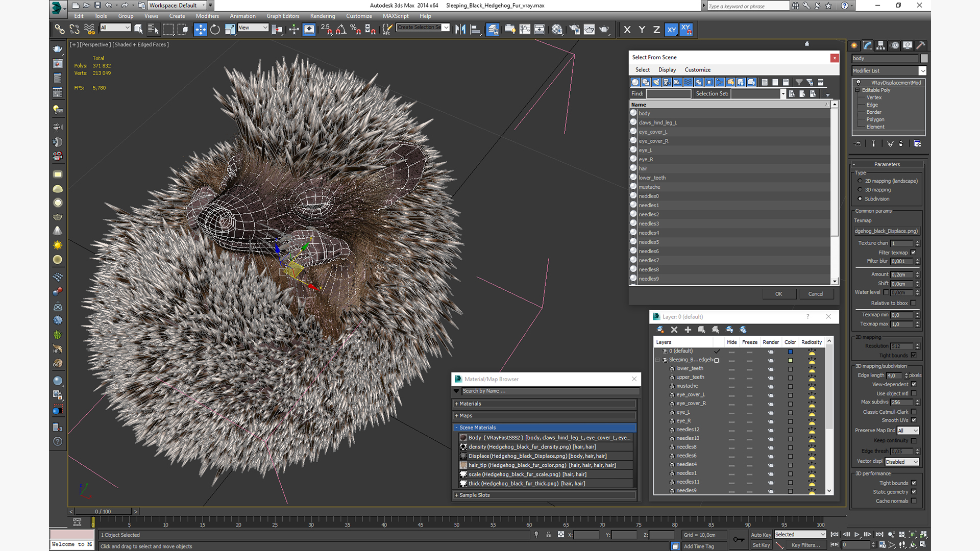Open the Graph Editors menu
Viewport: 980px width, 551px height.
283,16
